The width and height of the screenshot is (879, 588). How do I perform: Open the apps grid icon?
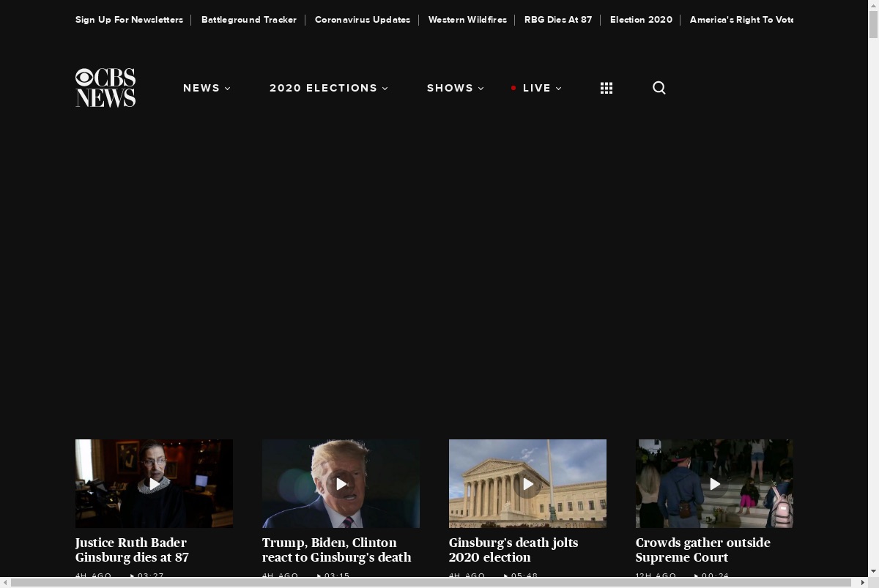point(607,88)
